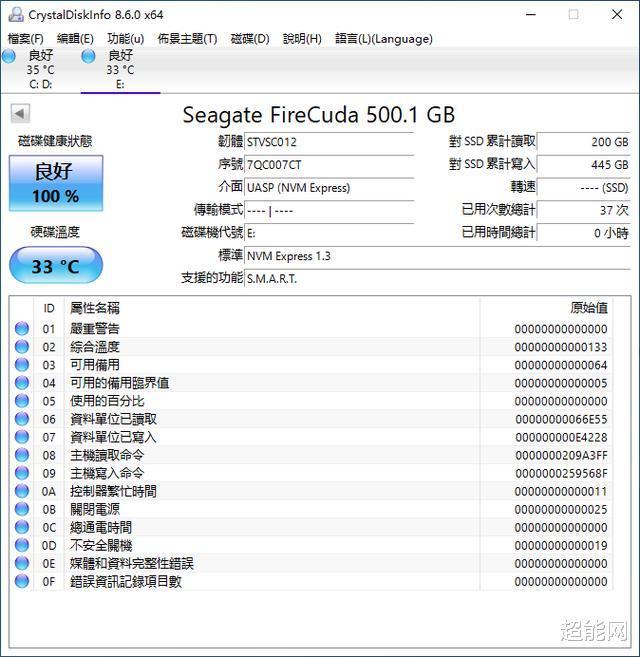The width and height of the screenshot is (640, 657).
Task: Click the previous disk arrow button
Action: (20, 114)
